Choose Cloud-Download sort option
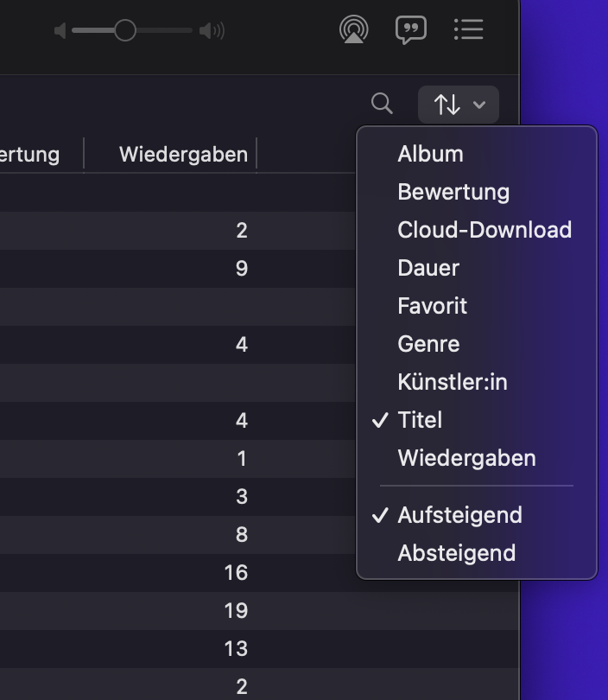 coord(484,230)
